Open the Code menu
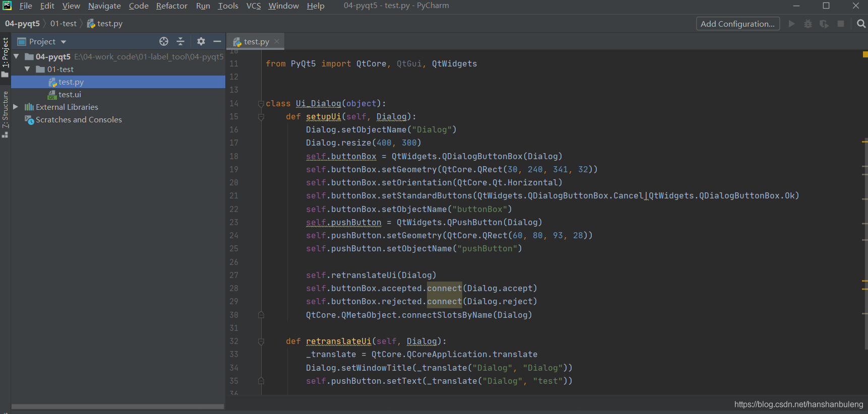868x414 pixels. pyautogui.click(x=139, y=6)
